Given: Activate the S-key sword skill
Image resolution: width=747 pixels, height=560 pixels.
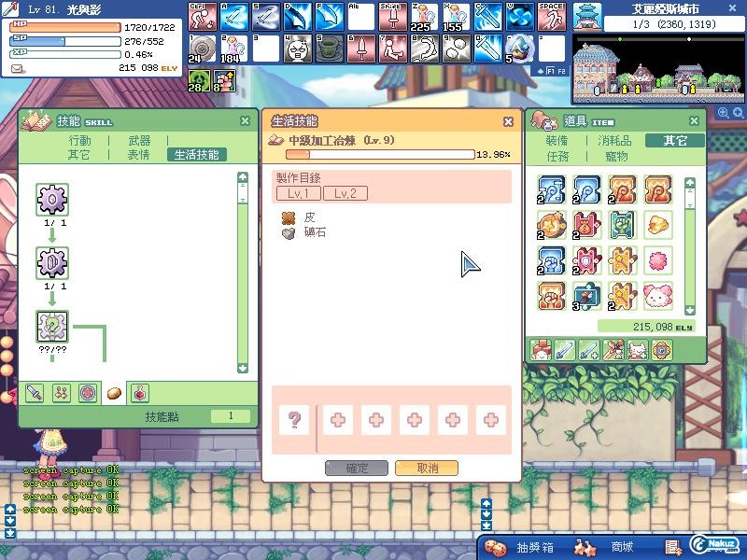Looking at the screenshot, I should pos(266,17).
